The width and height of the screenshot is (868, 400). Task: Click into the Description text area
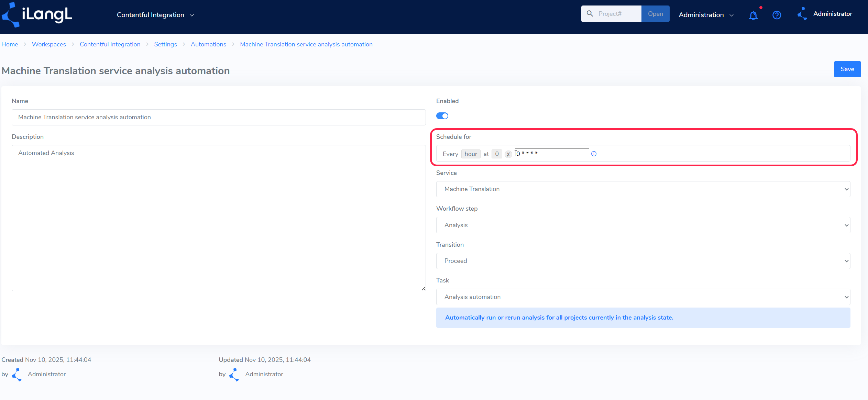[x=219, y=218]
